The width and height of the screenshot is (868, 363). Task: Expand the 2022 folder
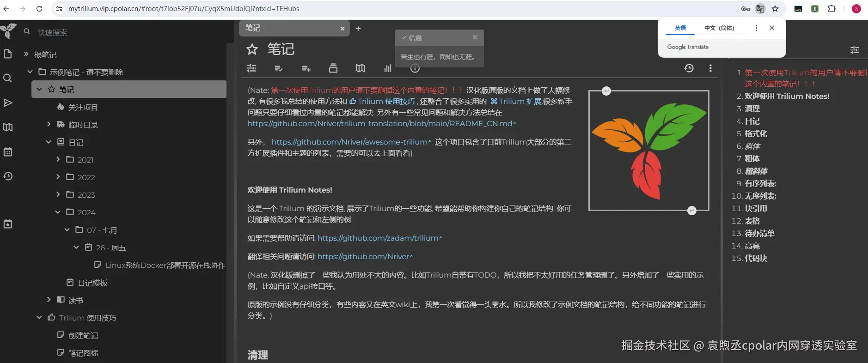pyautogui.click(x=58, y=177)
